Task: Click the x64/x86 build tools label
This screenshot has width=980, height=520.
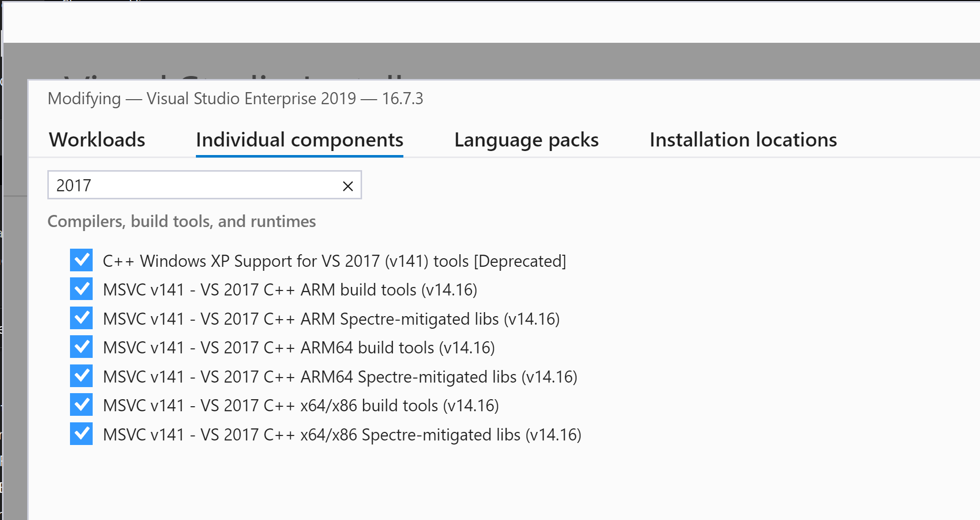Action: (x=301, y=406)
